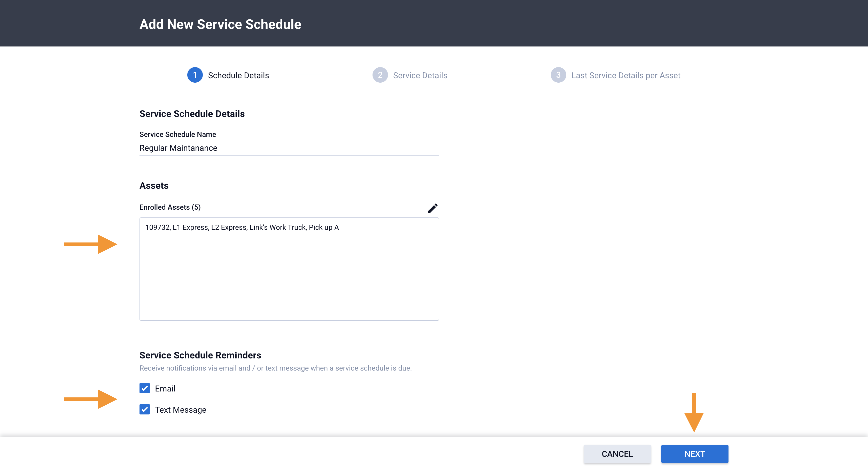Image resolution: width=868 pixels, height=471 pixels.
Task: Click the step 3 circle icon
Action: [x=558, y=75]
